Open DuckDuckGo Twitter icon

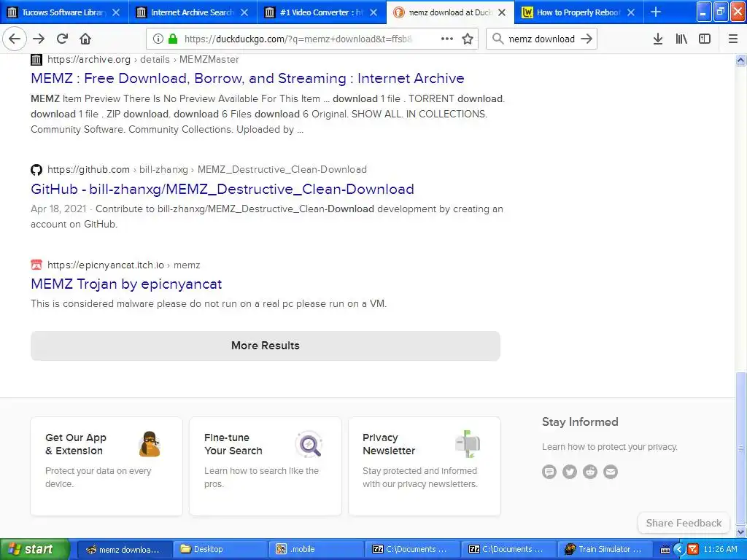[570, 472]
